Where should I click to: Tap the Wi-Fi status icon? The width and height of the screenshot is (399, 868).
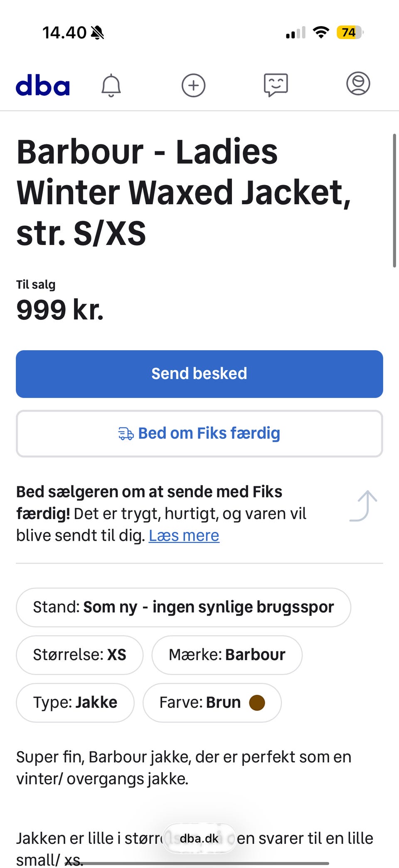pyautogui.click(x=320, y=32)
